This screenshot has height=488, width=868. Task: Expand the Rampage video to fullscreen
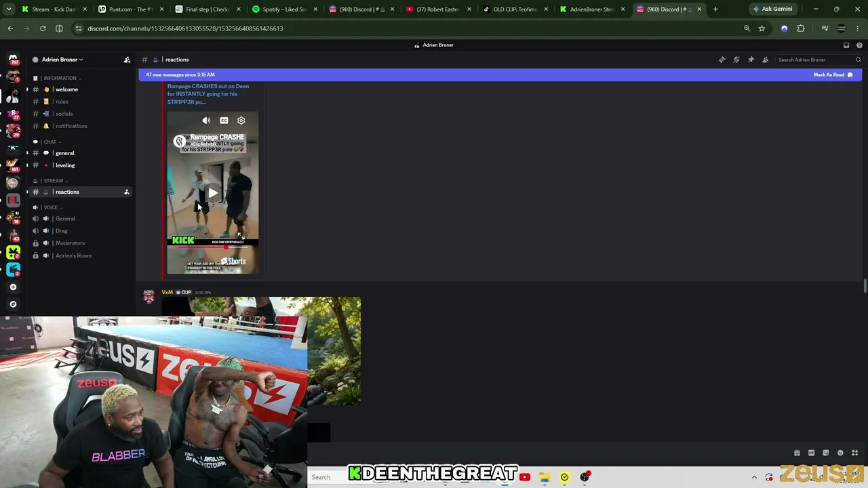pos(240,235)
